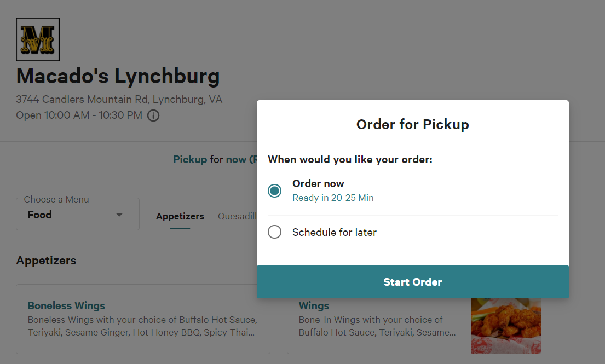Image resolution: width=605 pixels, height=364 pixels.
Task: Expand the Food menu dropdown arrow
Action: pos(119,215)
